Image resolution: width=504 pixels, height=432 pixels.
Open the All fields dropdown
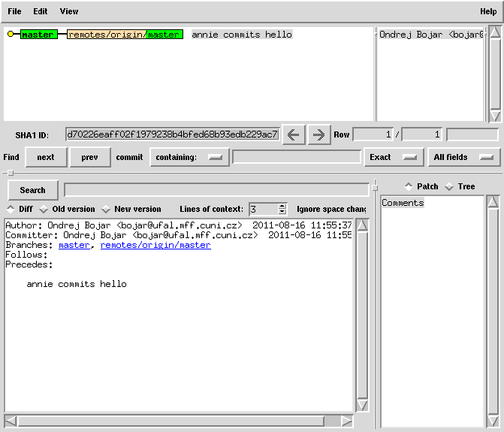click(464, 157)
